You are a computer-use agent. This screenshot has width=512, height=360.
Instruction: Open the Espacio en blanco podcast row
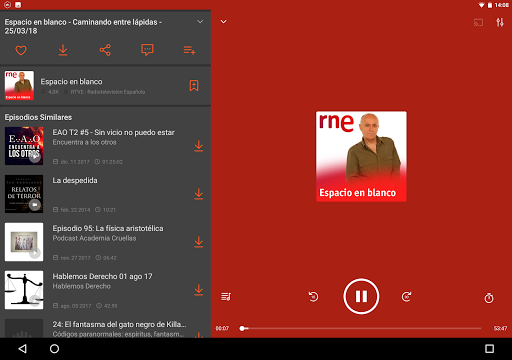click(x=105, y=85)
